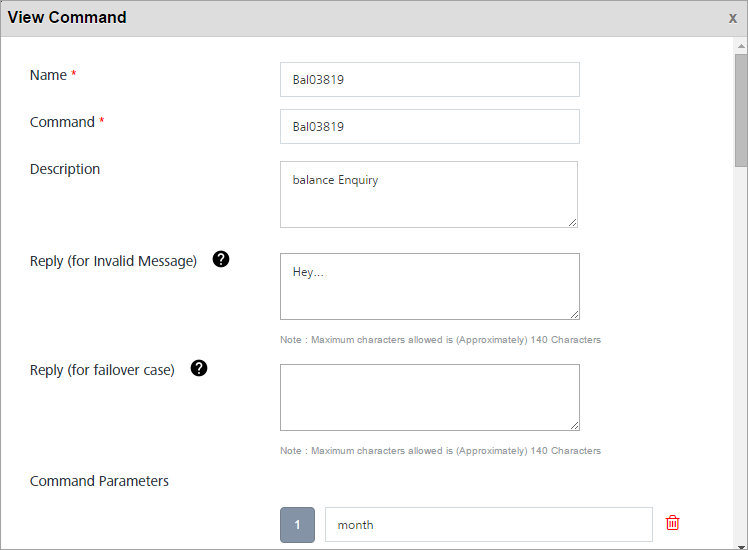Click the empty Reply for failover case text area
Image resolution: width=748 pixels, height=550 pixels.
click(x=430, y=397)
